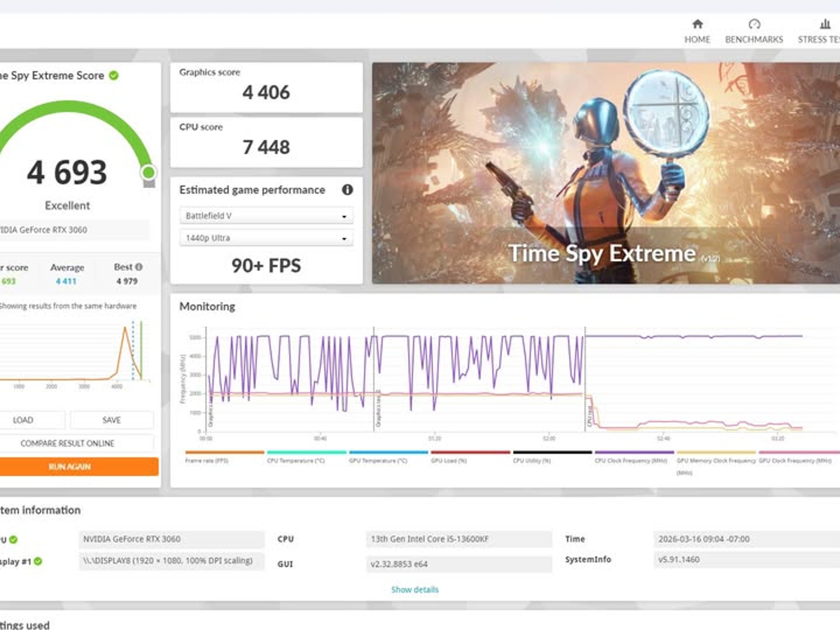
Task: Click the Excellent rating label
Action: [x=67, y=205]
